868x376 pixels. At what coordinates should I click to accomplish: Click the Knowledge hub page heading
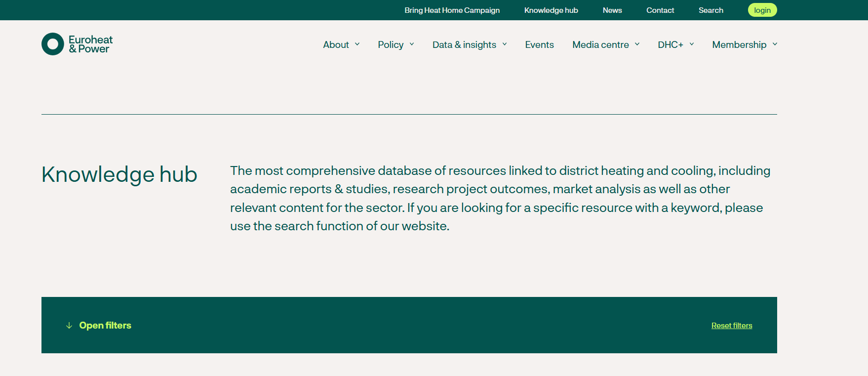119,175
